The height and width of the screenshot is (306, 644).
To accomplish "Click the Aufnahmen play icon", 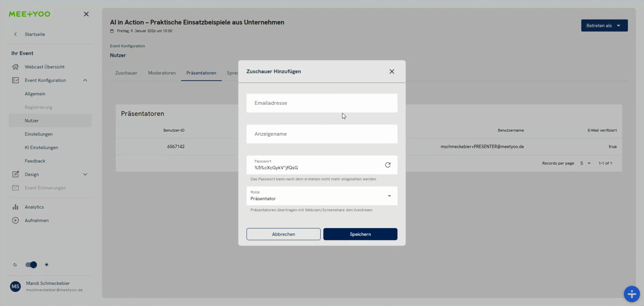I will coord(15,220).
